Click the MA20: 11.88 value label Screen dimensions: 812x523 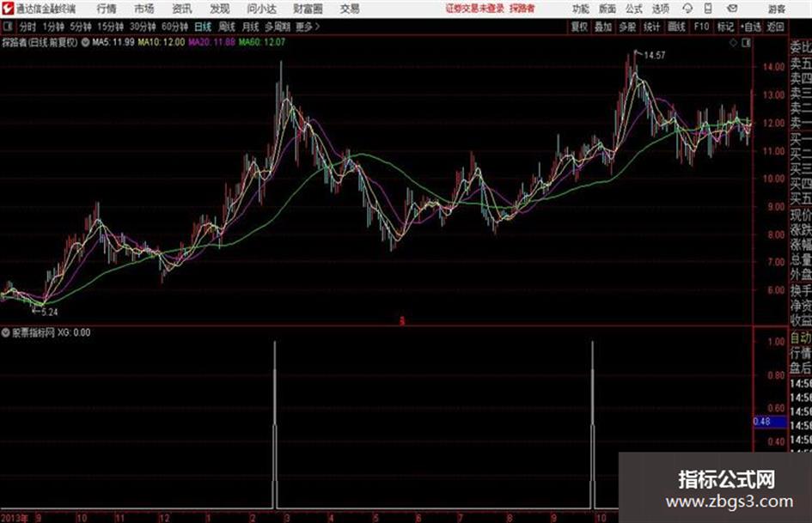pos(211,42)
